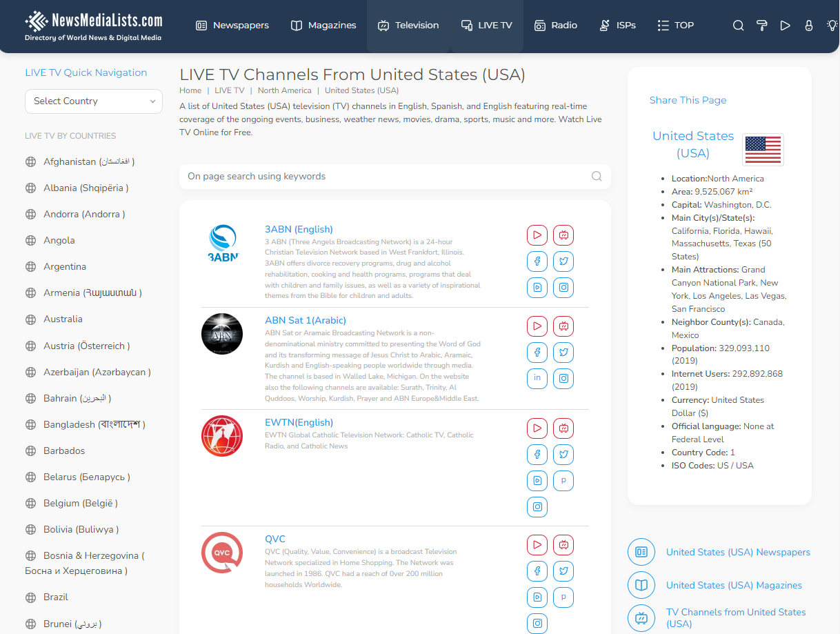
Task: Open 3ABN red play video icon
Action: click(x=537, y=235)
